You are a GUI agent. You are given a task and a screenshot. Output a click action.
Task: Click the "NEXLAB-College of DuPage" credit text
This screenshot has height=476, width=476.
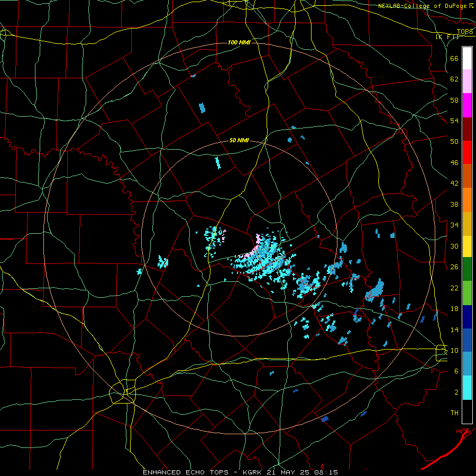[422, 6]
